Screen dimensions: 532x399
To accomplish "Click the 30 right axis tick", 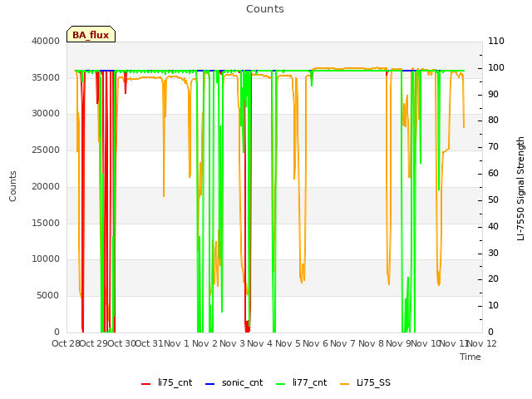I will 493,253.
